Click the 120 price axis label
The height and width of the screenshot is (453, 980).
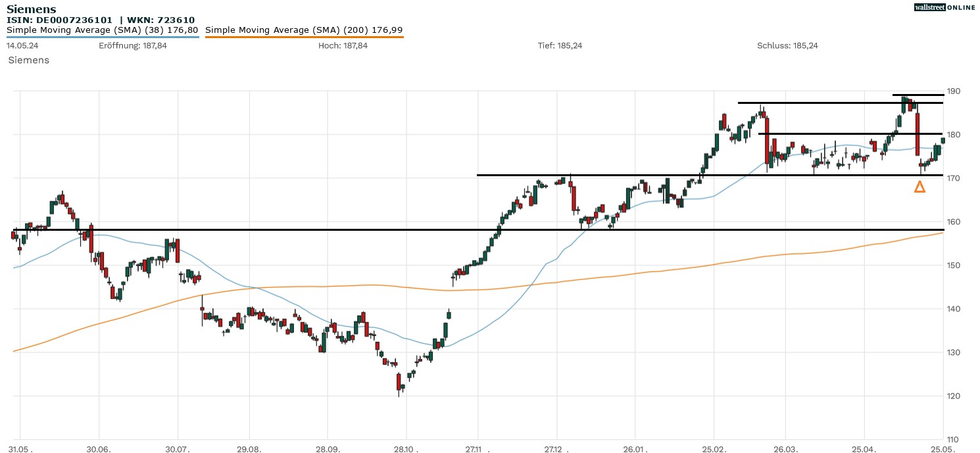click(954, 396)
